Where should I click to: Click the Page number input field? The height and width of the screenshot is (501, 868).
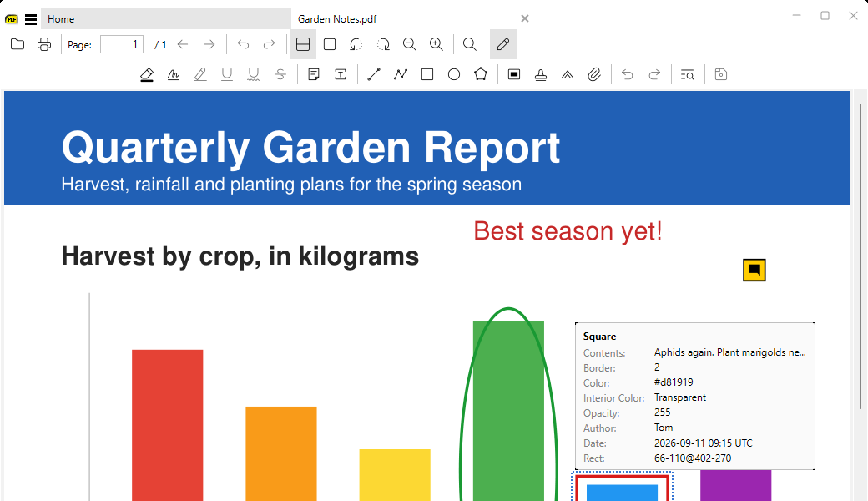[122, 44]
